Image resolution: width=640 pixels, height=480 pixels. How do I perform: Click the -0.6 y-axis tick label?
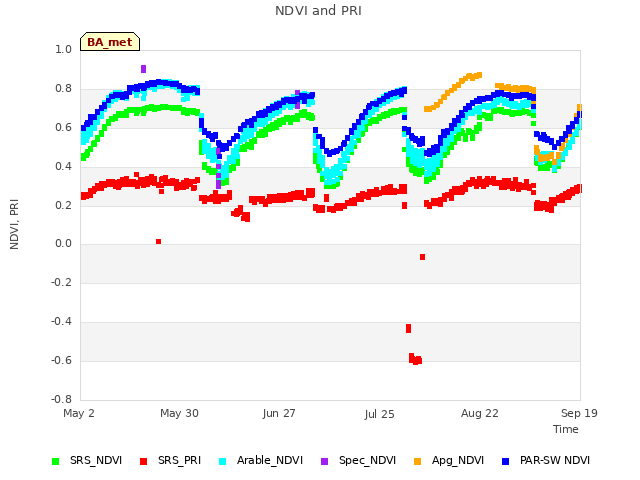pos(62,360)
